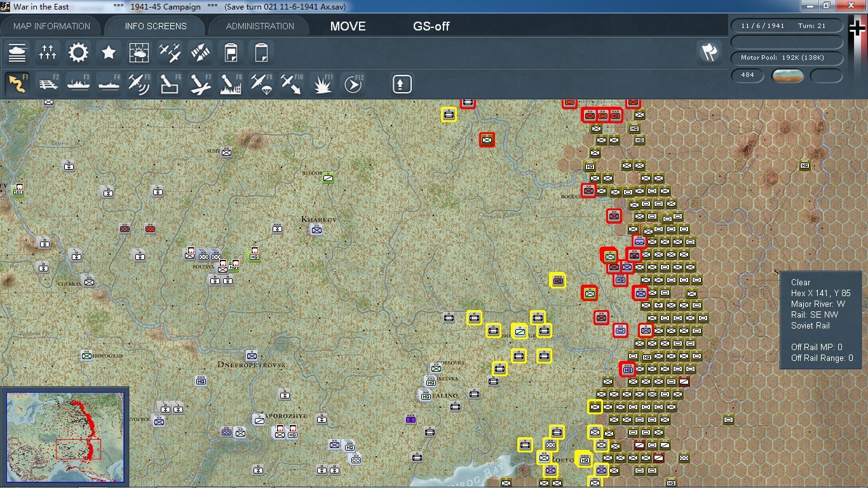The height and width of the screenshot is (488, 868).
Task: Open the losses screen with crosses icon
Action: pyautogui.click(x=48, y=53)
